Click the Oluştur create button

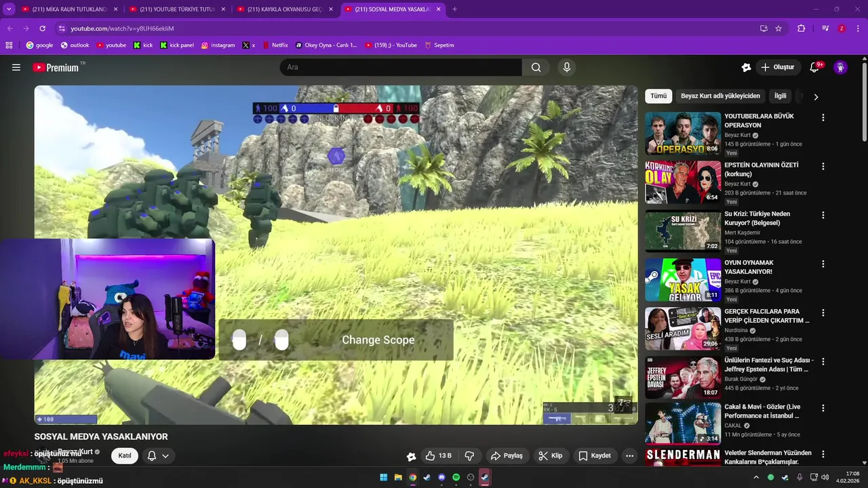tap(777, 67)
